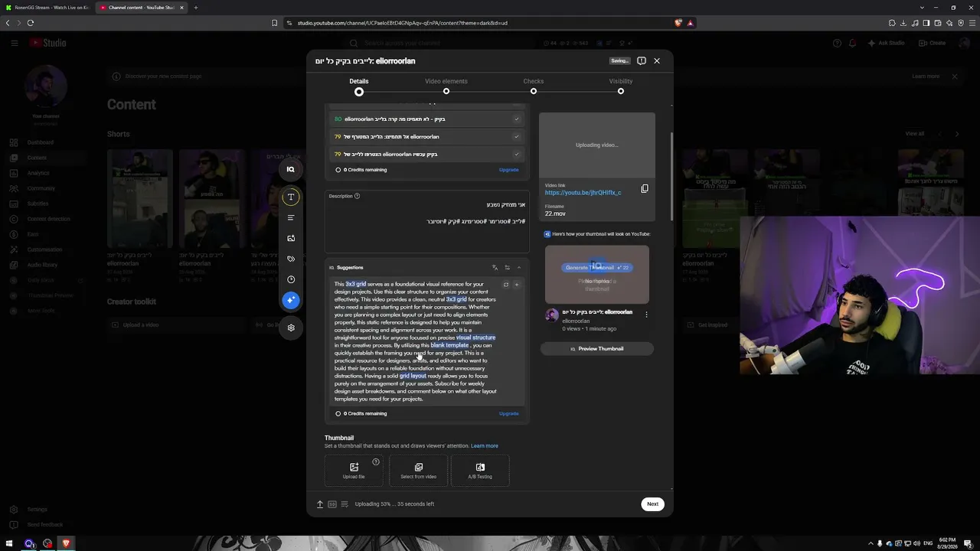
Task: Open Upload file thumbnail help icon
Action: (x=375, y=461)
